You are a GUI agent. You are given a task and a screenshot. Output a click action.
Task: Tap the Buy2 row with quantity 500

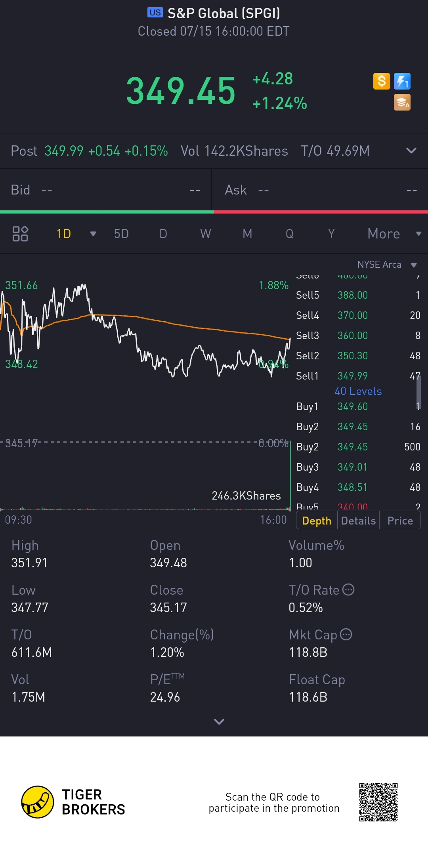(358, 447)
